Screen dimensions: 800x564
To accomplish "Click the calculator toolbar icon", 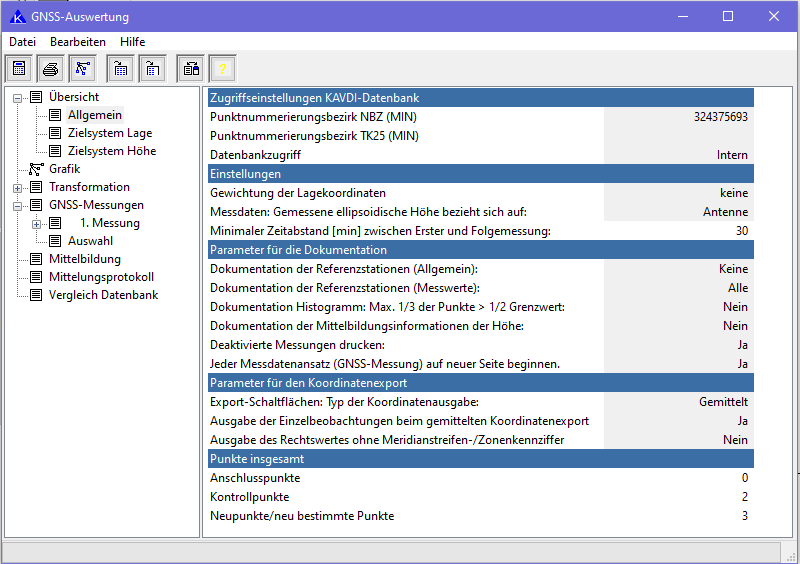I will click(x=19, y=69).
